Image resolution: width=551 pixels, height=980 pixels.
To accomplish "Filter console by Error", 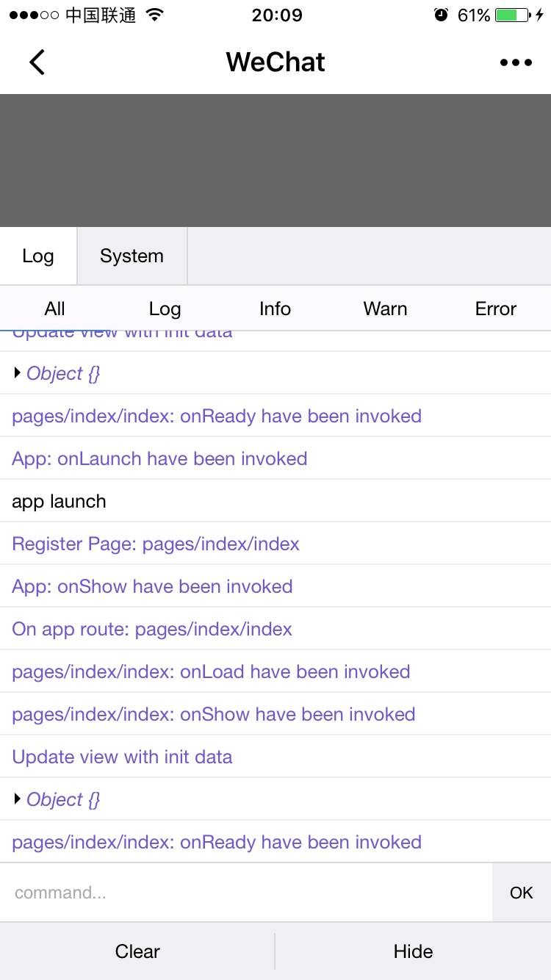I will point(496,309).
